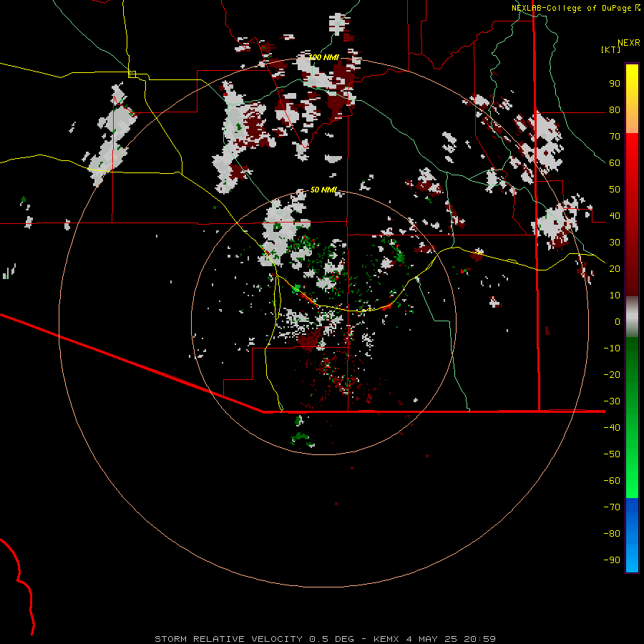Pick the 50 scale label beside color bar
The height and width of the screenshot is (644, 644).
click(615, 190)
